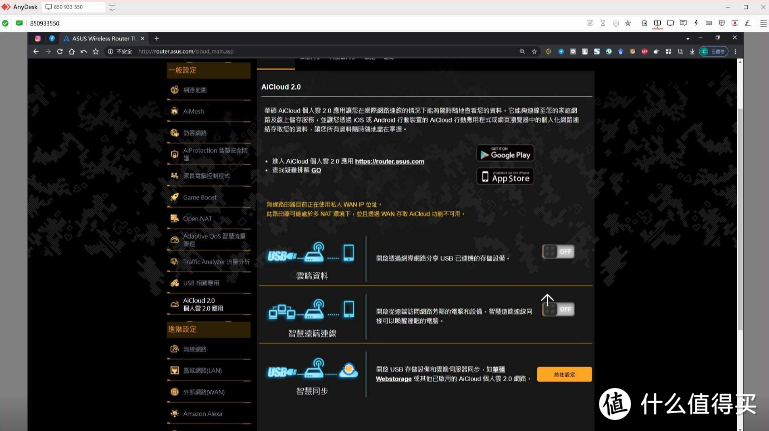This screenshot has width=769, height=431.
Task: Select the ASUS Wireless Router browser tab
Action: point(103,38)
